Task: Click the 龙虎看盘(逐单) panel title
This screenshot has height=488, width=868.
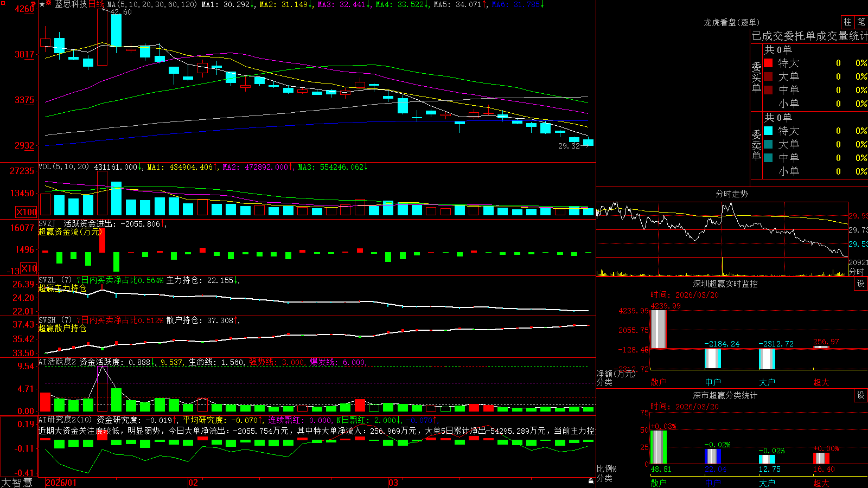Action: (x=731, y=22)
